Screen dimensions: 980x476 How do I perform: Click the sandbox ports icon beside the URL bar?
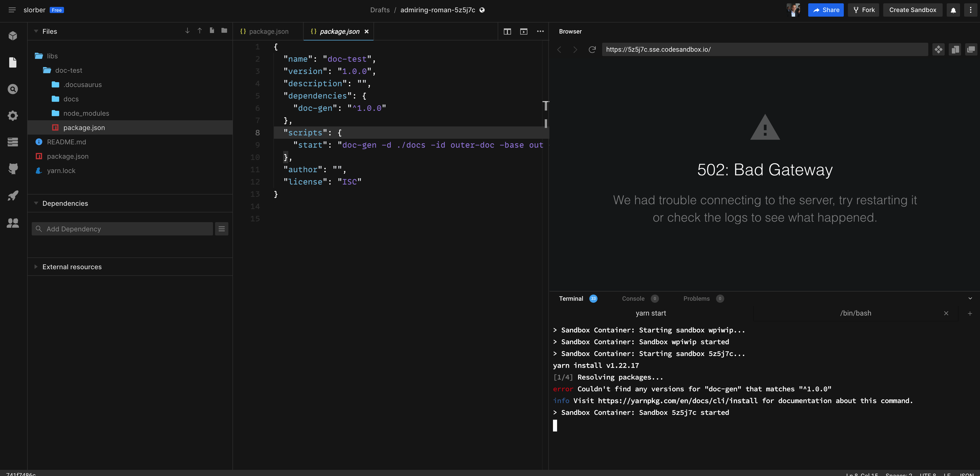pos(939,49)
